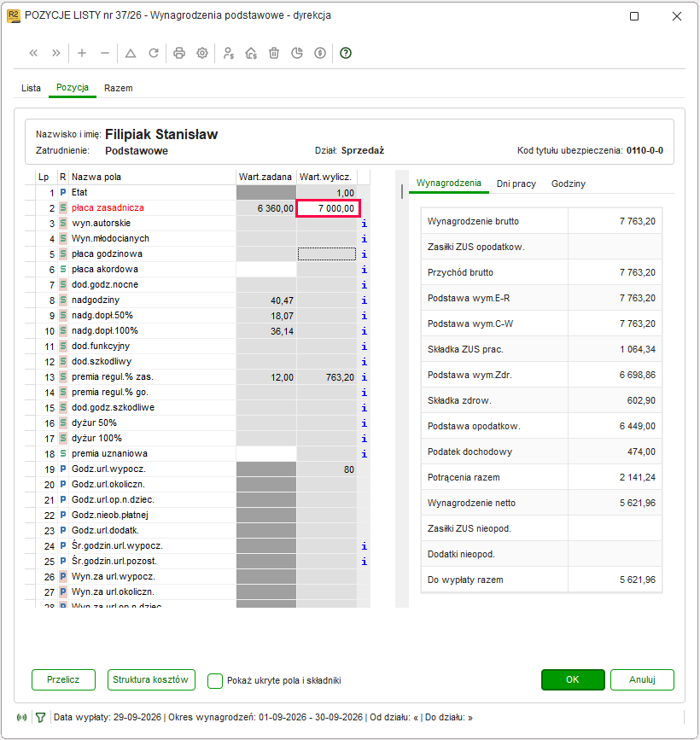Open settings with the gear icon
Screen dimensions: 700x740
tap(202, 53)
